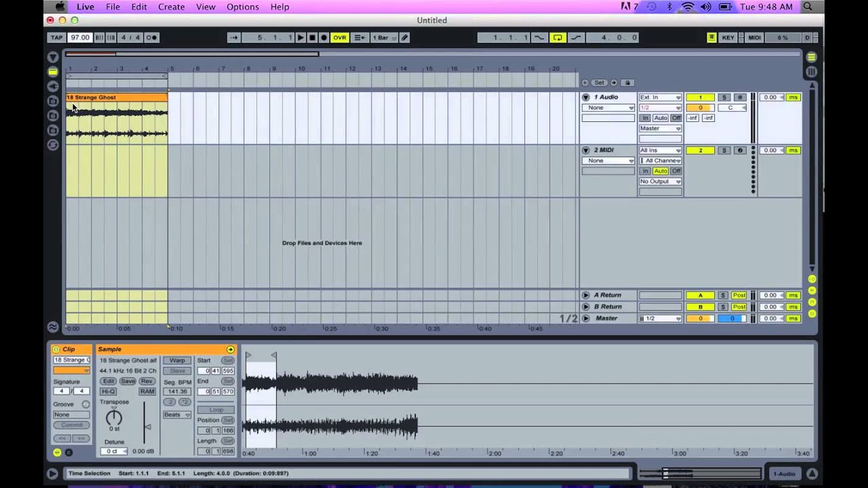Open the All Ins dropdown
The width and height of the screenshot is (868, 488).
coord(660,150)
